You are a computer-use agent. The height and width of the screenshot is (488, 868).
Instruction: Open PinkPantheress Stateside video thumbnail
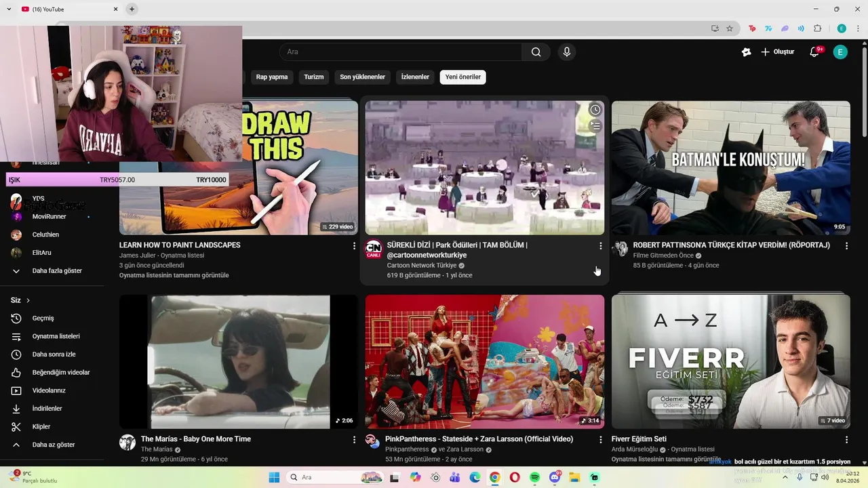pos(485,361)
